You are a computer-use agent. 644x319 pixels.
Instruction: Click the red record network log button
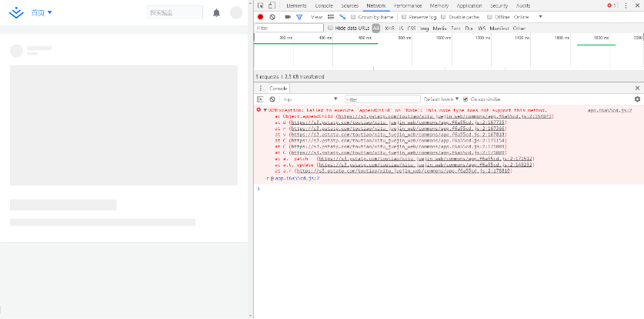[260, 16]
